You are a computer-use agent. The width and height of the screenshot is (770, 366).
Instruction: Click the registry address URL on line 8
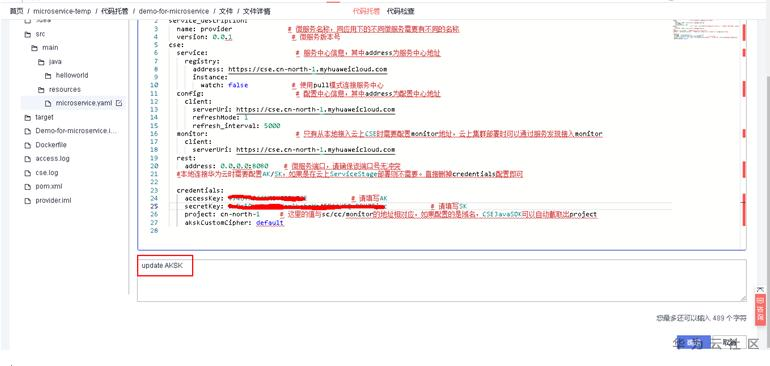pyautogui.click(x=307, y=69)
